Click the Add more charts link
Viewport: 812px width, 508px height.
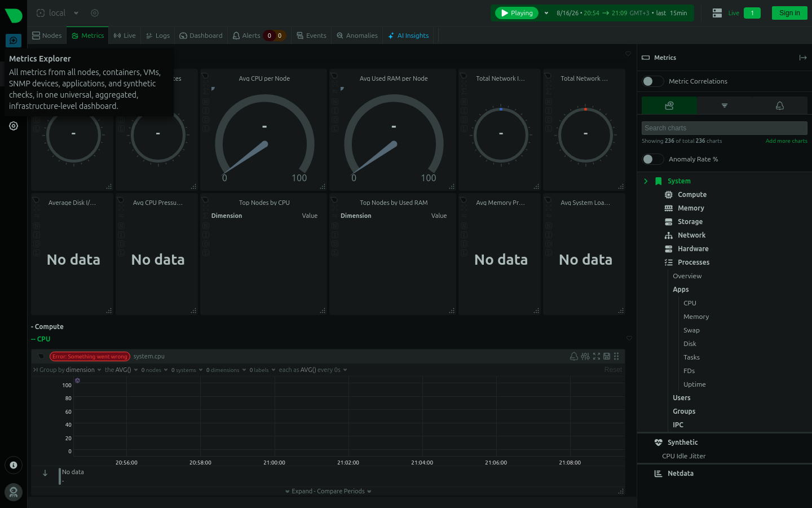click(786, 141)
